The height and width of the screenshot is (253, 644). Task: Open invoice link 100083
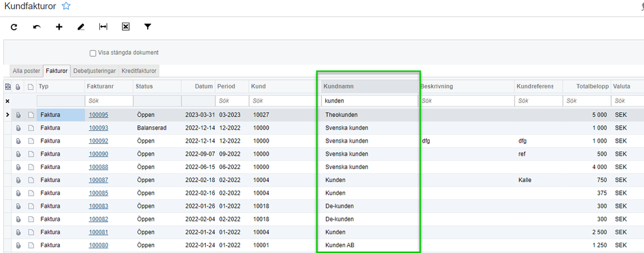(x=99, y=206)
